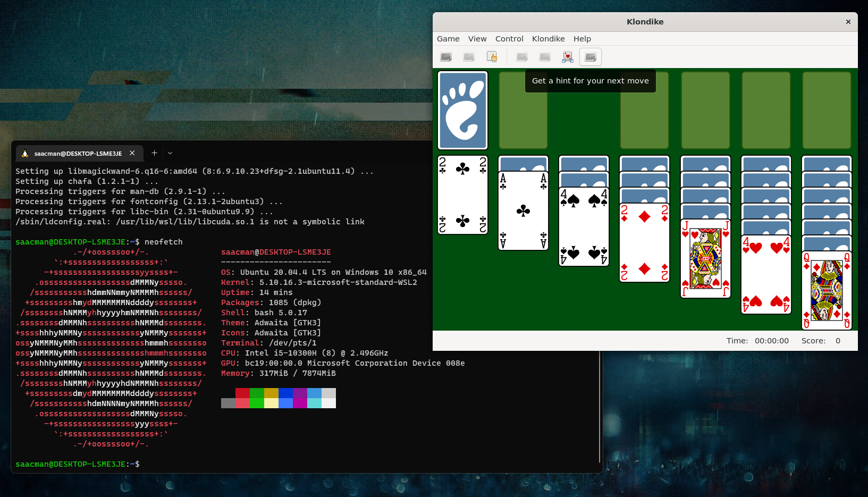Viewport: 868px width, 497px height.
Task: Open the View menu
Action: click(x=477, y=39)
